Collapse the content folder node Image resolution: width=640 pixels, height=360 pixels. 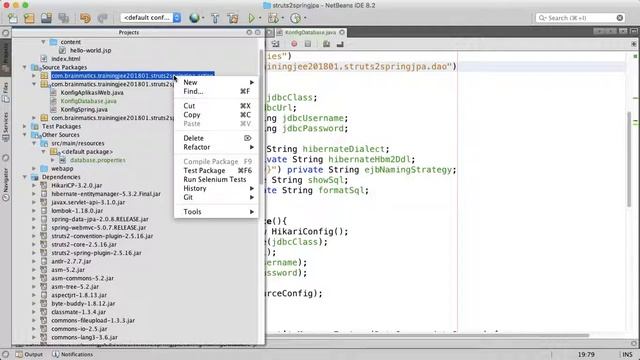coord(43,42)
